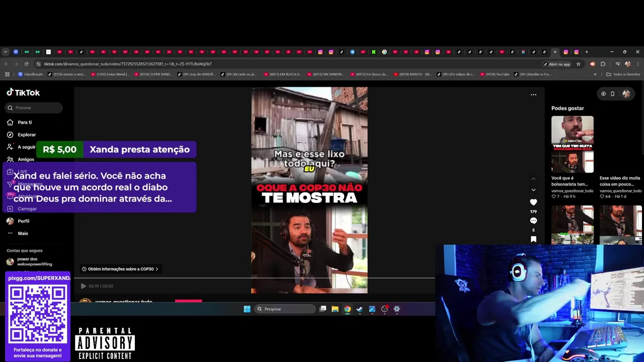The height and width of the screenshot is (362, 644).
Task: Click title 'Esse vídeo diz muita coisa em pouco...'
Action: [620, 181]
